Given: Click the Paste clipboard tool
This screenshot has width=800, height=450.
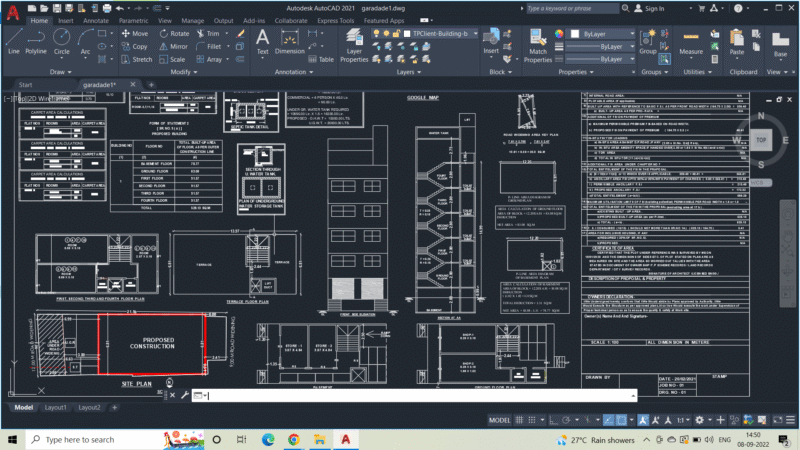Looking at the screenshot, I should (x=736, y=42).
